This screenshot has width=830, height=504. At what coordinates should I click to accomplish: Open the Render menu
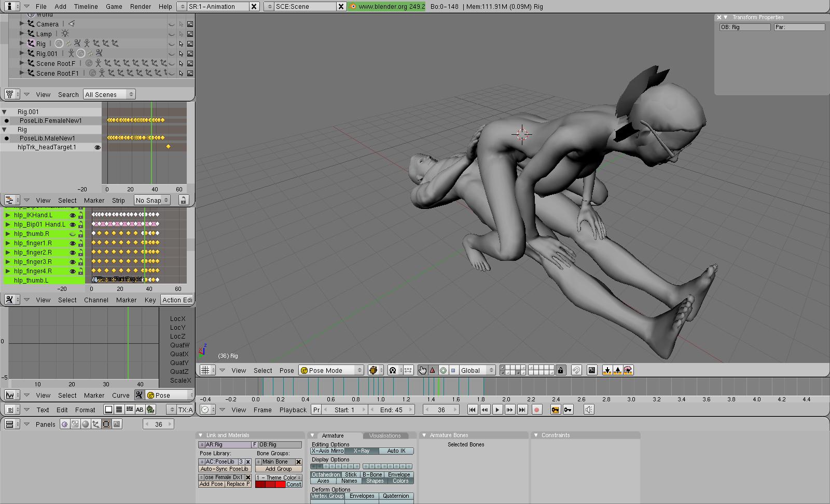pos(141,6)
